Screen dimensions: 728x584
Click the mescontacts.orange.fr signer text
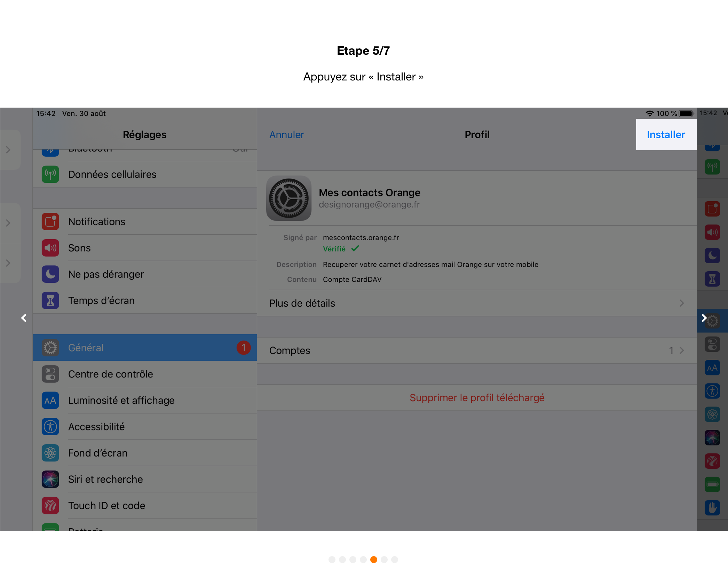pos(361,238)
